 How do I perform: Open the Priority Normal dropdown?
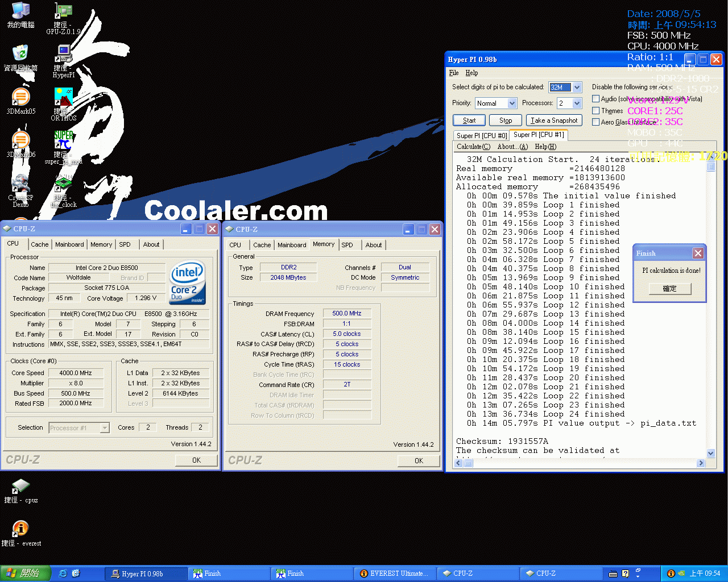(x=512, y=103)
